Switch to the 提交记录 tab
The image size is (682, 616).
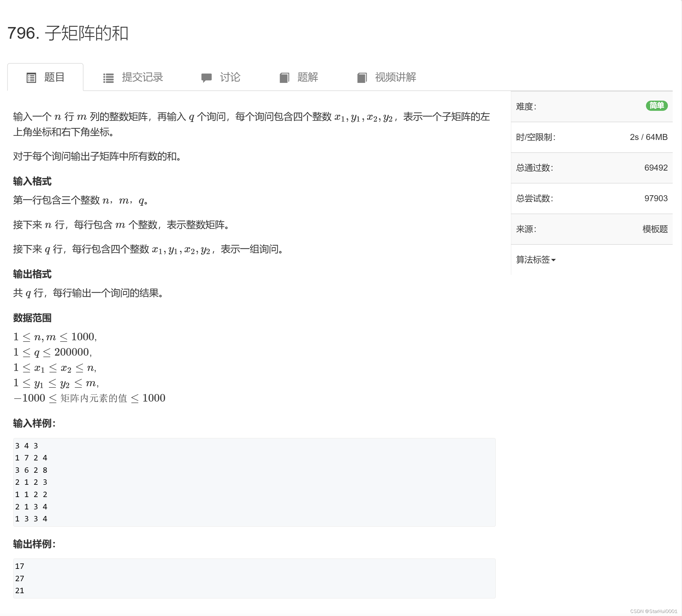coord(142,77)
